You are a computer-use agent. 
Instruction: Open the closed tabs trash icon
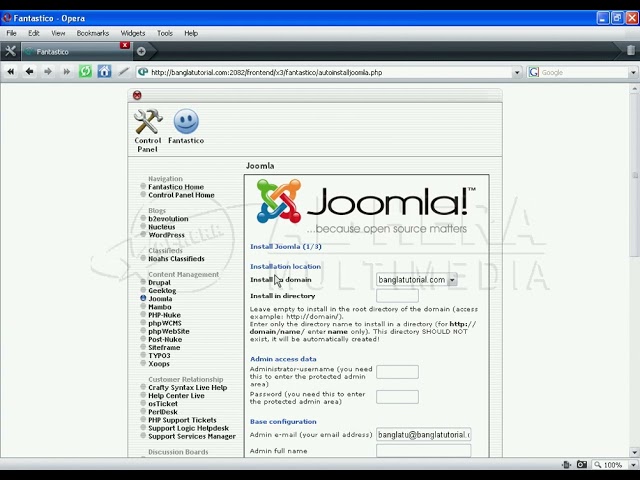pos(631,50)
